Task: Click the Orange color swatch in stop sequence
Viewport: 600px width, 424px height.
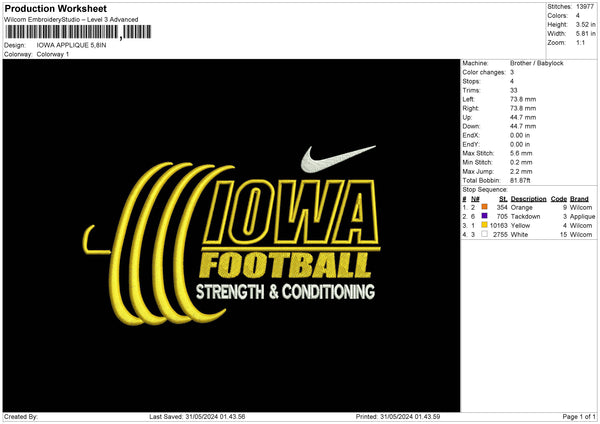Action: tap(484, 207)
